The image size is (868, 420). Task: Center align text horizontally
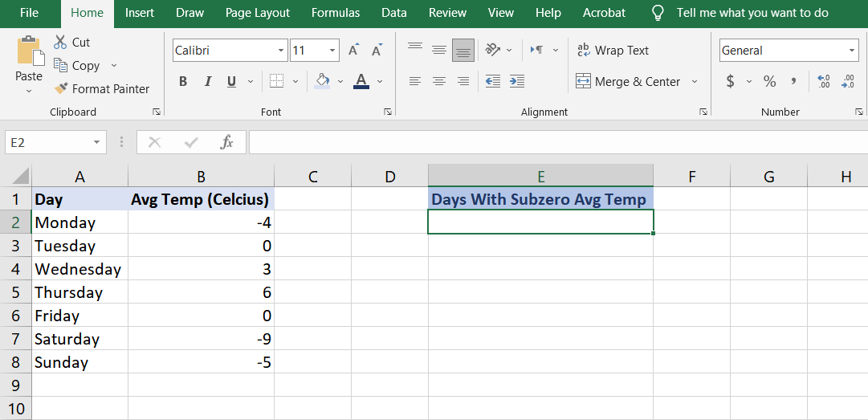pyautogui.click(x=439, y=81)
